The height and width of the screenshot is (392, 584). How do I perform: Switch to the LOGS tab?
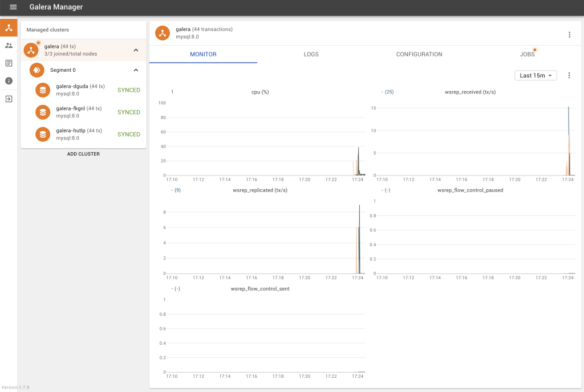tap(311, 54)
